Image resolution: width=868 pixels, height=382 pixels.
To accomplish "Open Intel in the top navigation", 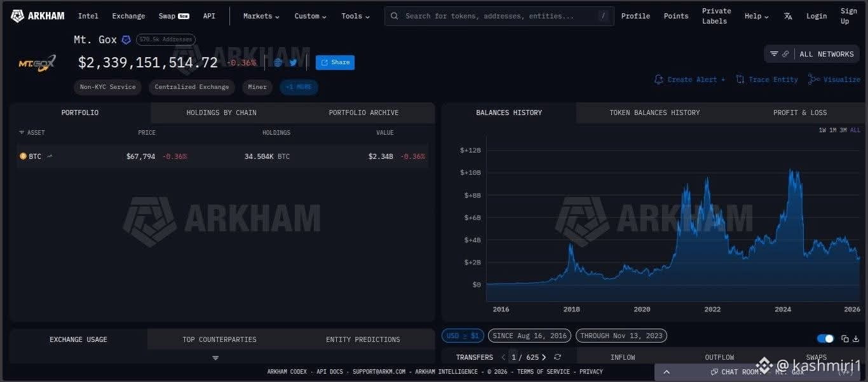I will click(88, 16).
